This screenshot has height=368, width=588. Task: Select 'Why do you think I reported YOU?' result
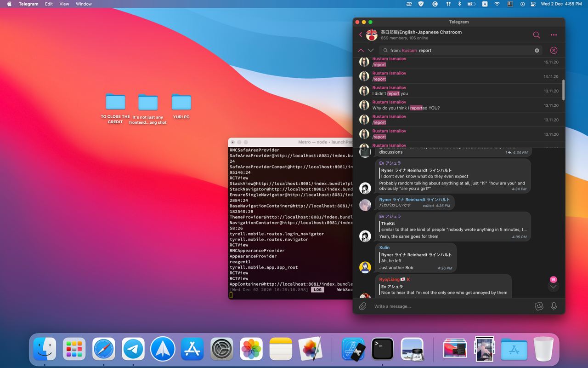(x=459, y=105)
